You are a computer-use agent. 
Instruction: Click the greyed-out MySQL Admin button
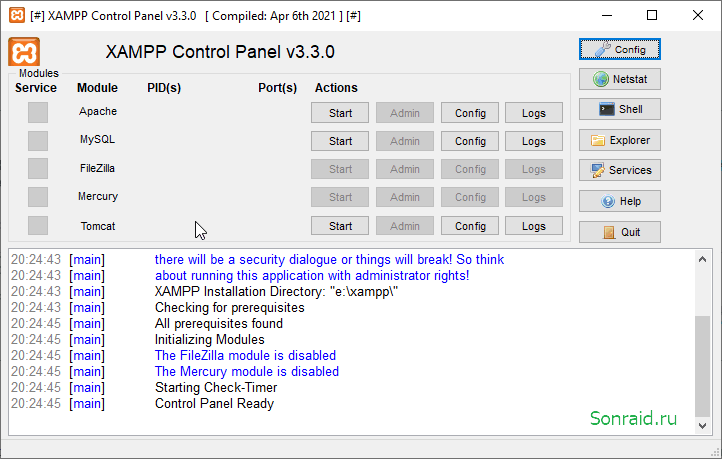click(405, 141)
